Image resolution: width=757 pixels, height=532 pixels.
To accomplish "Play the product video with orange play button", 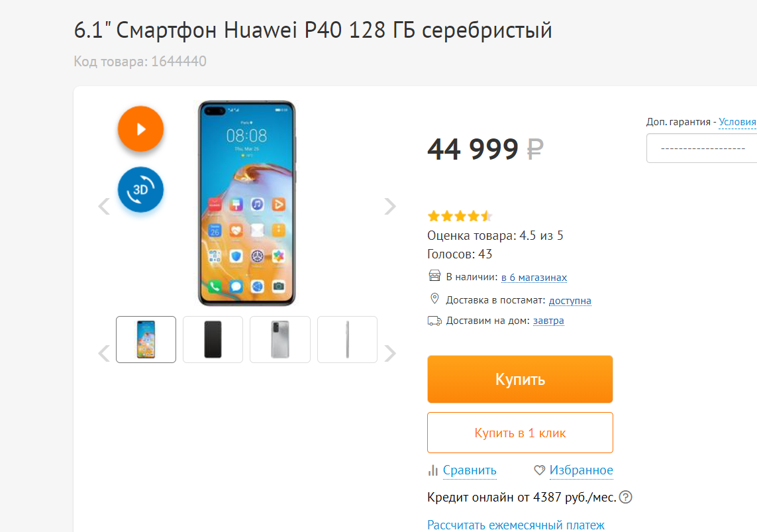I will point(140,129).
